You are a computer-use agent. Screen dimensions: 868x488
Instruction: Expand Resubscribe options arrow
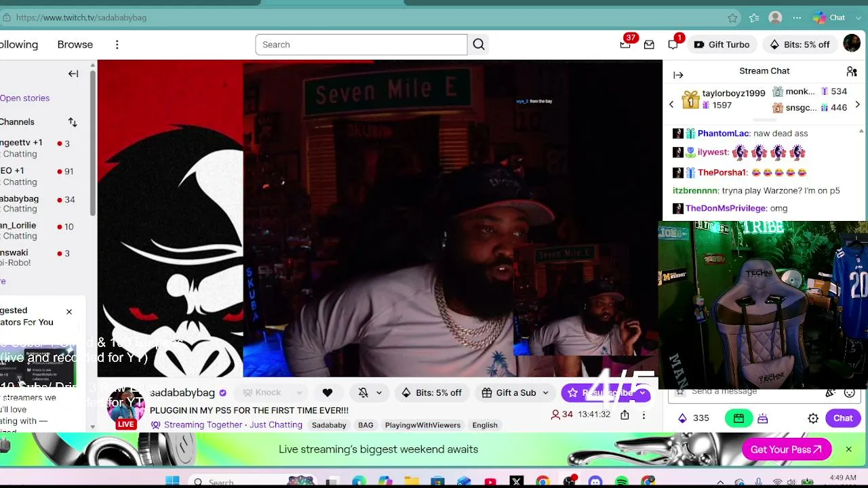pos(642,392)
